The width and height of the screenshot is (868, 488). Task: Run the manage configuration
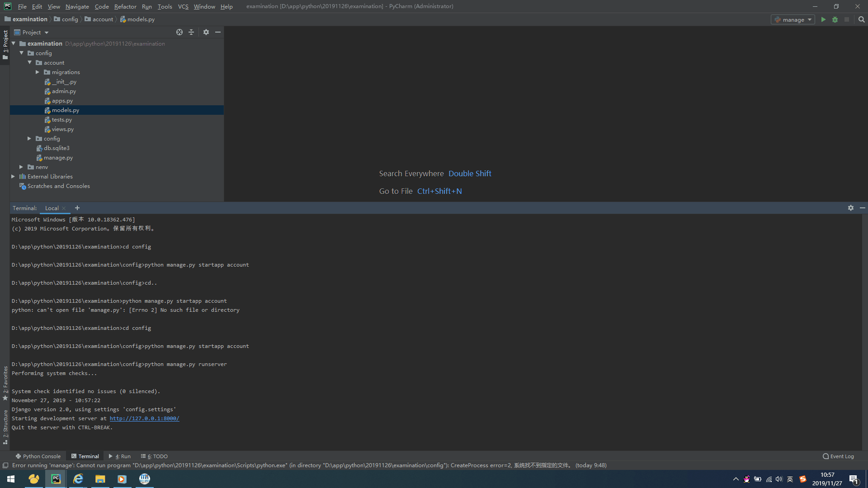click(823, 19)
